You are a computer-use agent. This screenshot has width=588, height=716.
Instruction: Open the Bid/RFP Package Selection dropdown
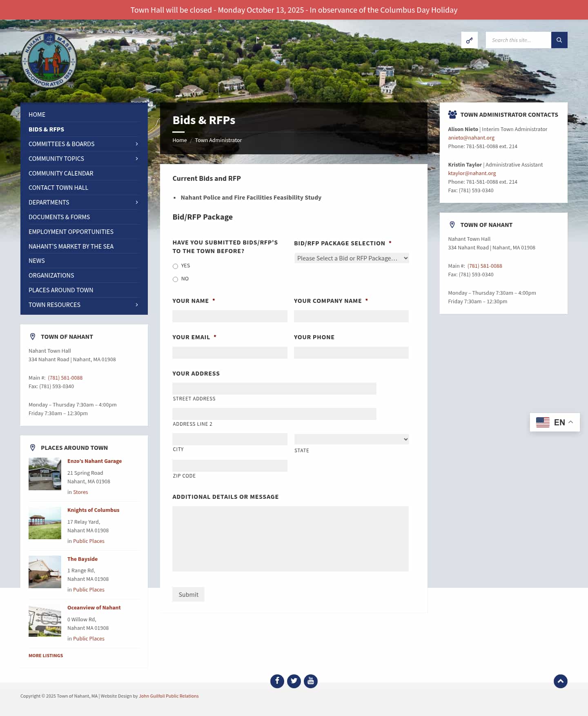point(352,258)
